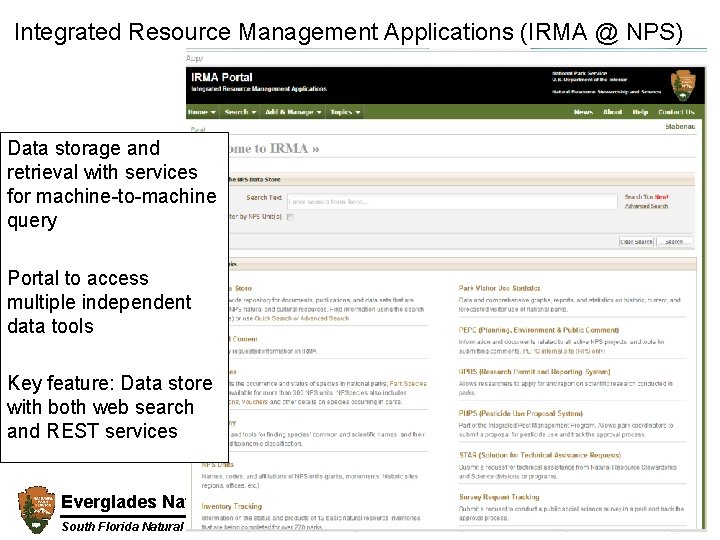Toggle the Filter by NPS Unit(s) checkbox
720x540 pixels.
pyautogui.click(x=290, y=217)
